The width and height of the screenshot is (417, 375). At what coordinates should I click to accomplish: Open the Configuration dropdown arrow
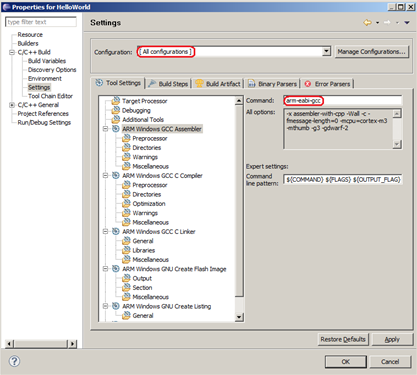(326, 51)
